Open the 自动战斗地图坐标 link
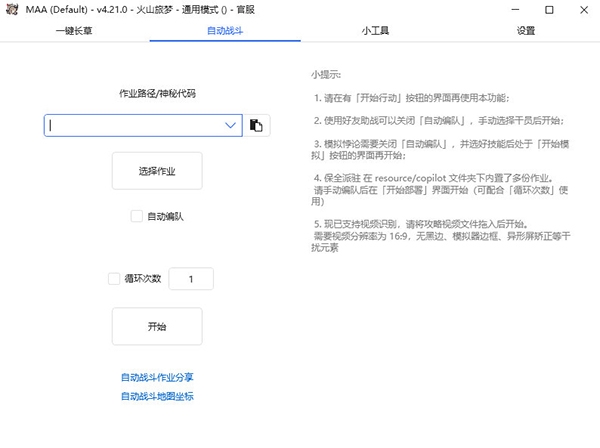 (x=157, y=396)
